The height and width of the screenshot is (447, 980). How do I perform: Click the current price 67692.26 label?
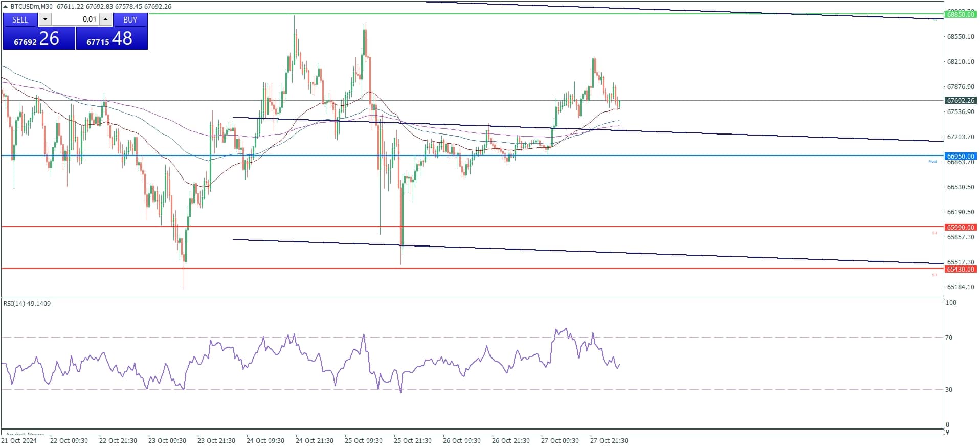coord(961,101)
